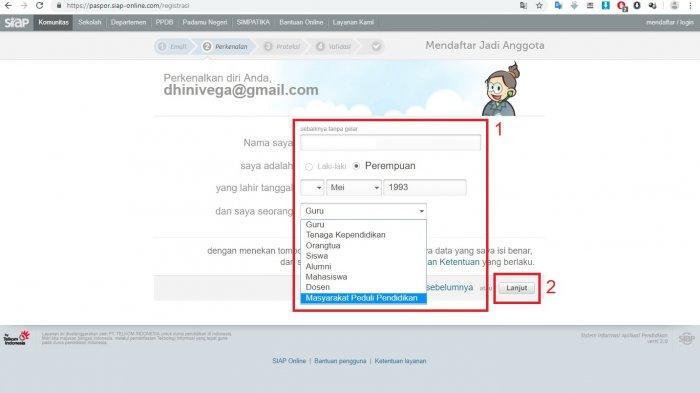Screen dimensions: 700x393
Task: Click the Lanjut button
Action: [517, 288]
